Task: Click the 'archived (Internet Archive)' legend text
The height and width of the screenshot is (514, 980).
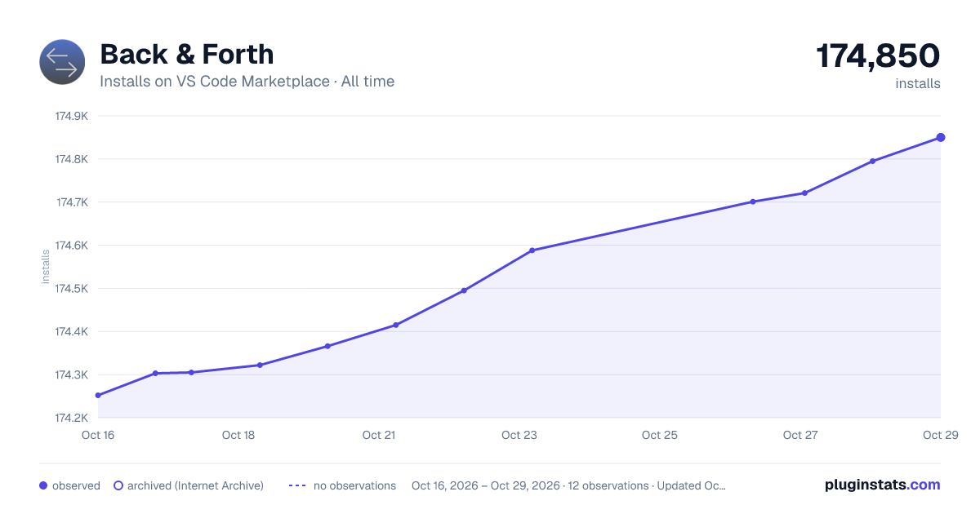Action: pos(195,485)
